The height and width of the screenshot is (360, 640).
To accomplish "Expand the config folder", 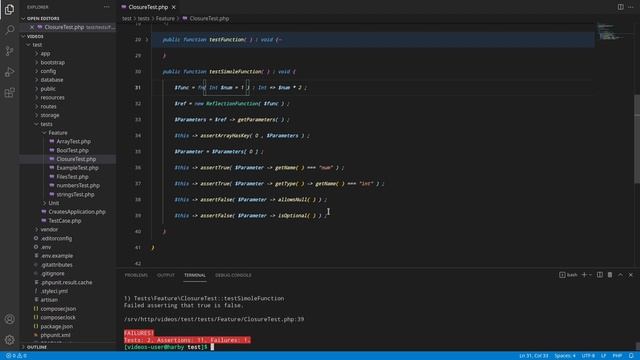I will pyautogui.click(x=48, y=71).
